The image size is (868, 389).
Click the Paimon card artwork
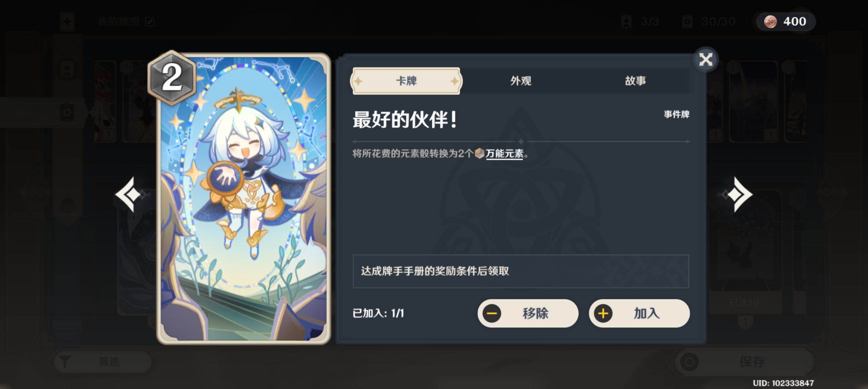click(244, 199)
